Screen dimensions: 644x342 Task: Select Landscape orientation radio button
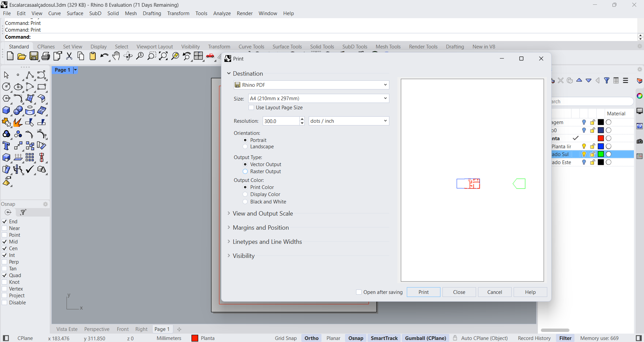point(245,147)
